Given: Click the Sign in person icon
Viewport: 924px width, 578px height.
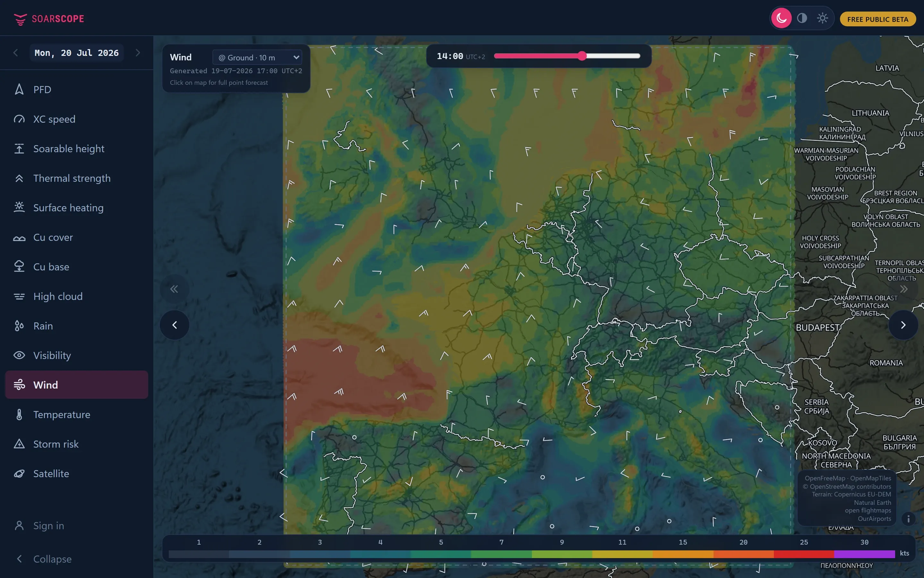Looking at the screenshot, I should click(x=19, y=526).
